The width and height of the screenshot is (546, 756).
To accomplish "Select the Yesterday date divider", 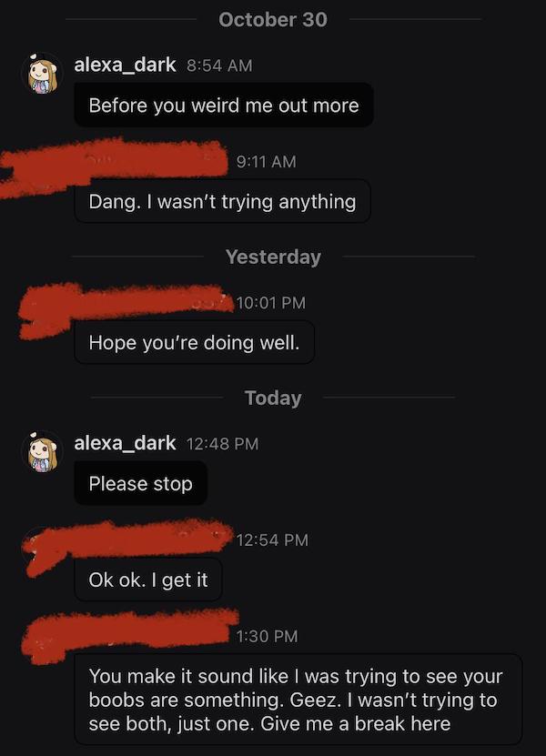I will 272,257.
